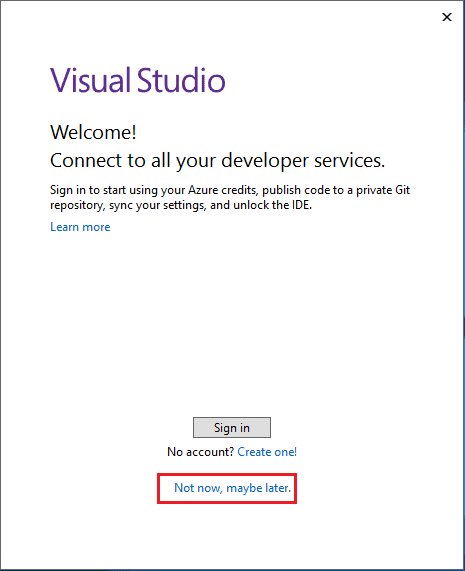Click the Azure credits description paragraph
The image size is (465, 571).
coord(230,197)
